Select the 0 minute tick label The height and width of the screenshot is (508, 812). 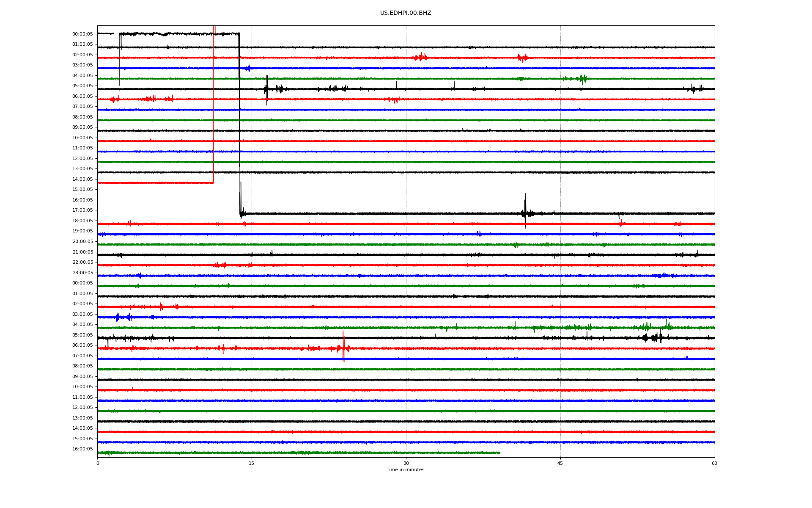(98, 463)
